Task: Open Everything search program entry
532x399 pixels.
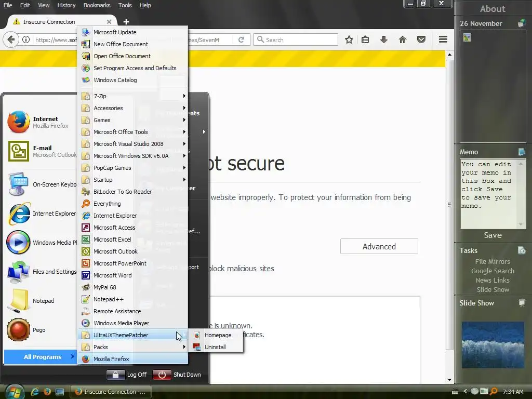Action: coord(132,204)
